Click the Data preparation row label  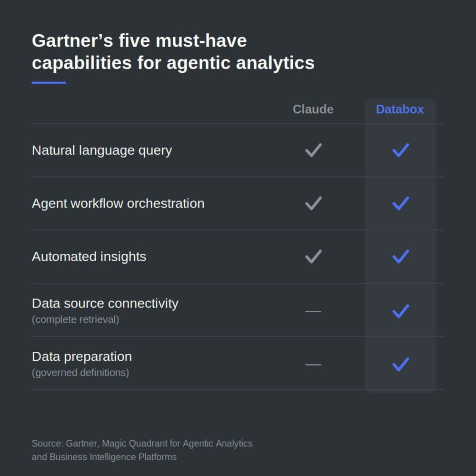(x=82, y=357)
